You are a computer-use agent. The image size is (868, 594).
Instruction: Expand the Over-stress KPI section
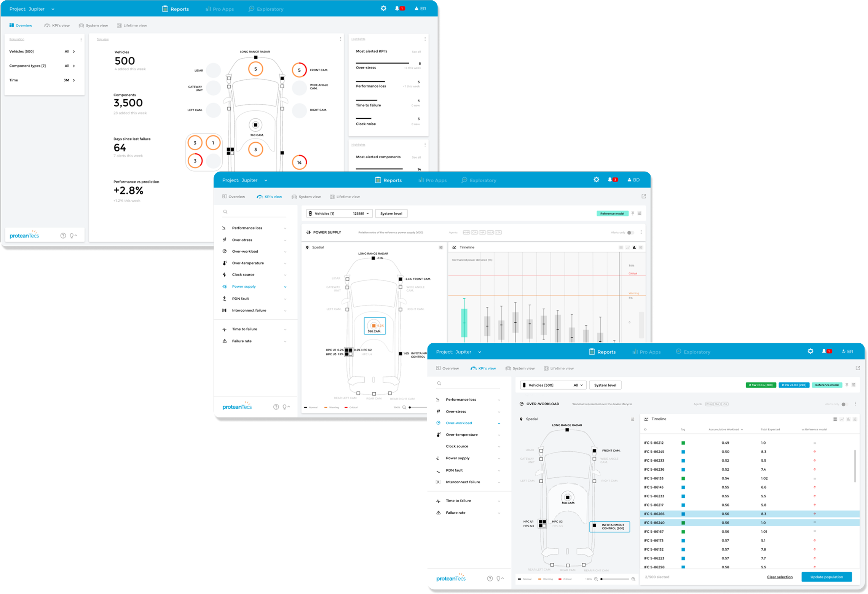point(499,411)
